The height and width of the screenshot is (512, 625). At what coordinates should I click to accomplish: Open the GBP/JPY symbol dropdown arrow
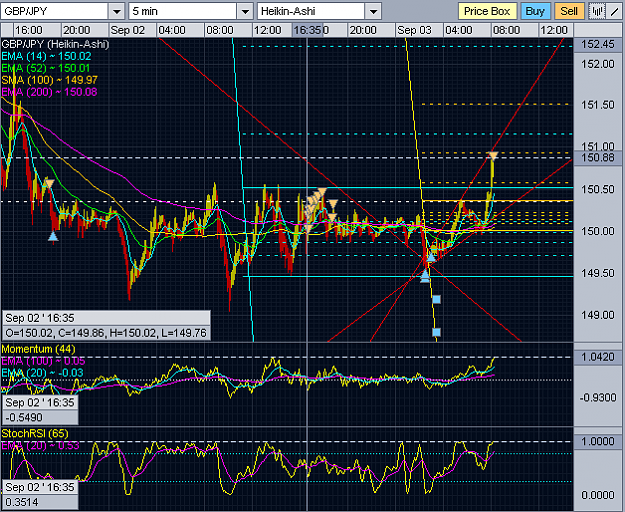tap(117, 12)
